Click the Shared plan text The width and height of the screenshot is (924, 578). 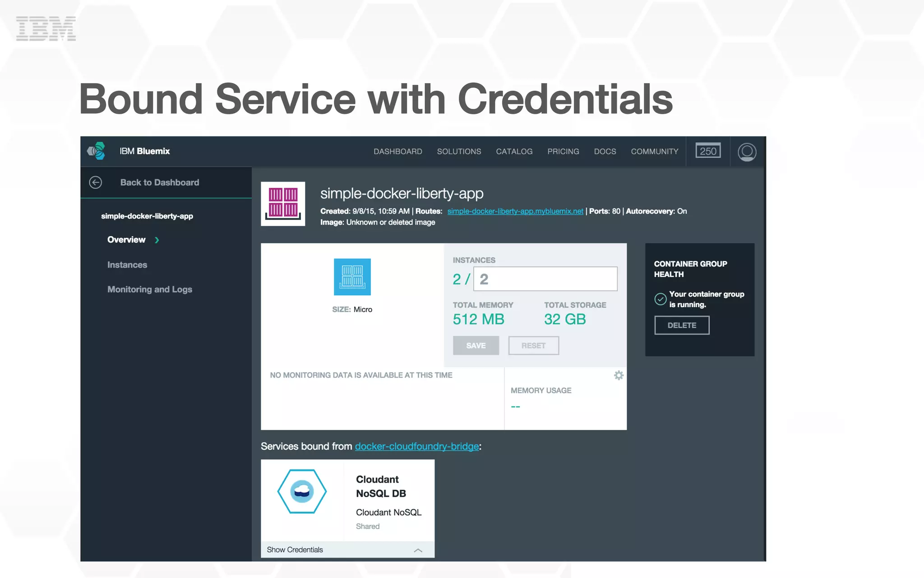[x=368, y=527]
